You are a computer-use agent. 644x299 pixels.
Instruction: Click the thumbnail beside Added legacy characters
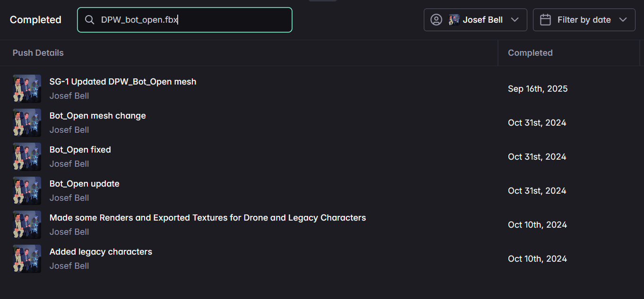coord(26,258)
